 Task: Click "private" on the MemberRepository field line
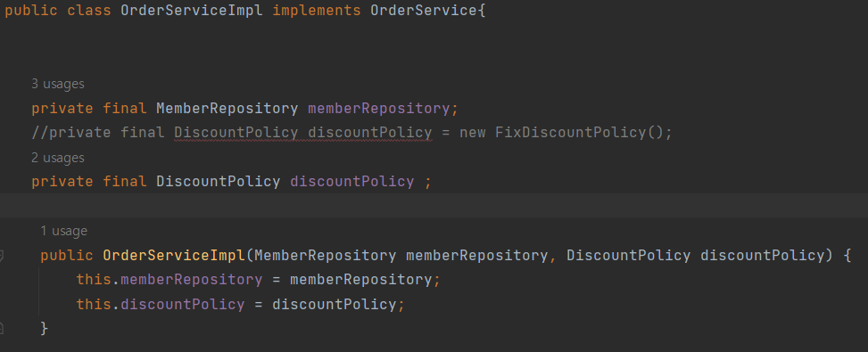point(62,109)
